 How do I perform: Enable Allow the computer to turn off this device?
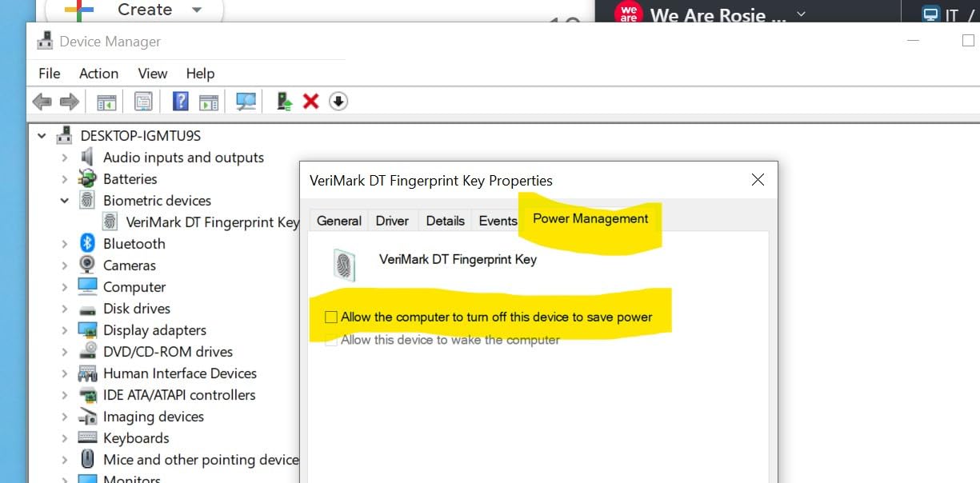(331, 317)
